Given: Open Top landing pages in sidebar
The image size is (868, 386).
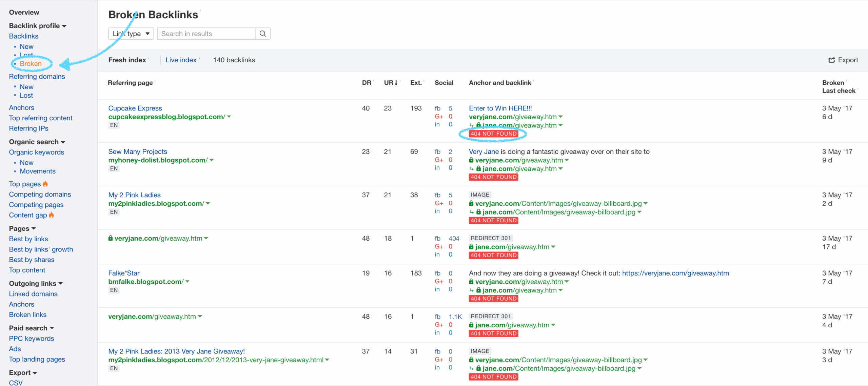Looking at the screenshot, I should click(x=37, y=359).
